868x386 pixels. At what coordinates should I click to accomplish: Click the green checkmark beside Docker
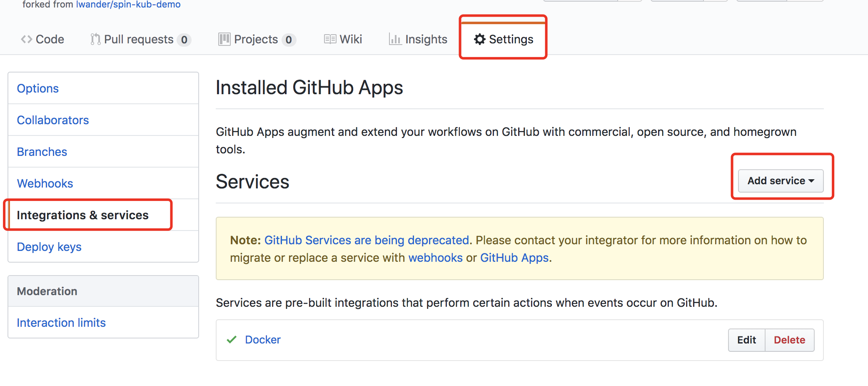click(x=232, y=340)
